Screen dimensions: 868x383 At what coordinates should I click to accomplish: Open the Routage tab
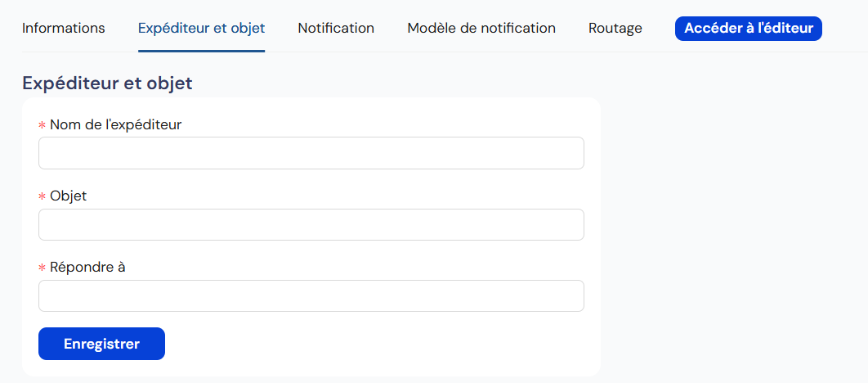615,29
